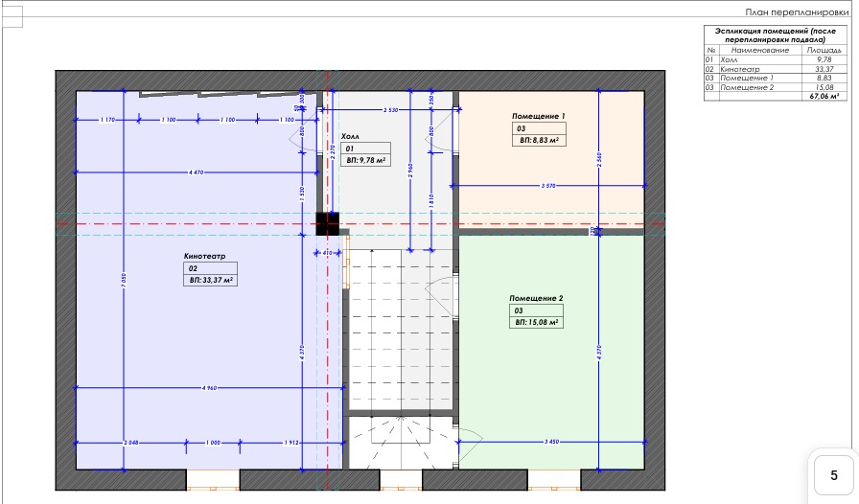The height and width of the screenshot is (504, 859).
Task: Select the '7 050' vertical dimension
Action: [x=124, y=281]
